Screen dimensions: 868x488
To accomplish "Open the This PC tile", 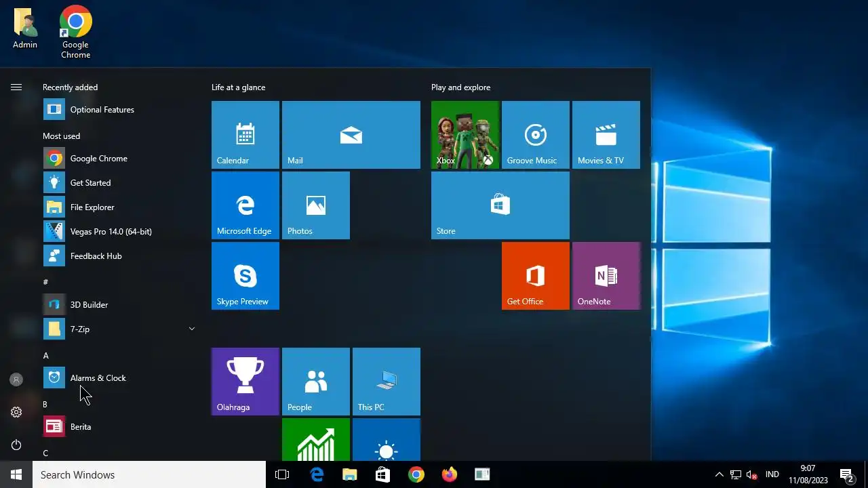I will click(x=387, y=382).
